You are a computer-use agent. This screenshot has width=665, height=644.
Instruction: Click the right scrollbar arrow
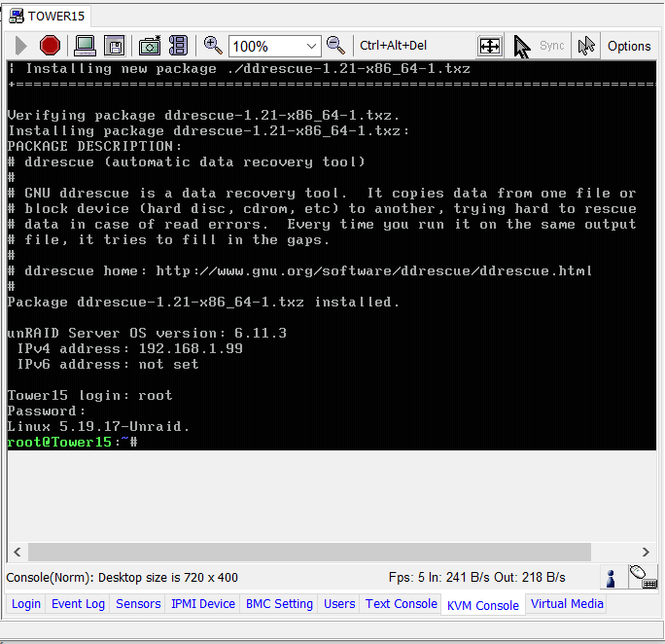[646, 552]
